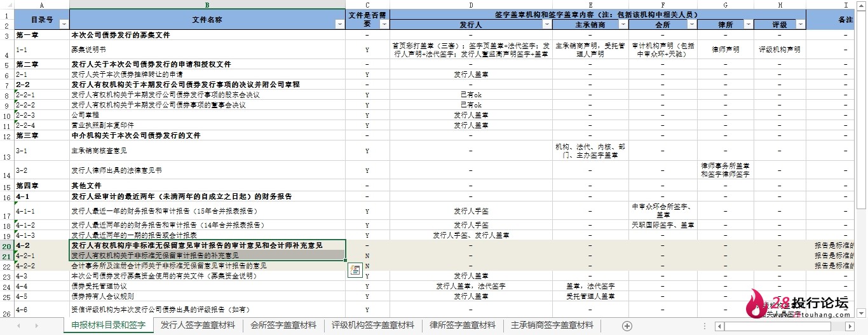Open the 目录号 column filter dropdown
The image size is (868, 335).
tap(63, 24)
